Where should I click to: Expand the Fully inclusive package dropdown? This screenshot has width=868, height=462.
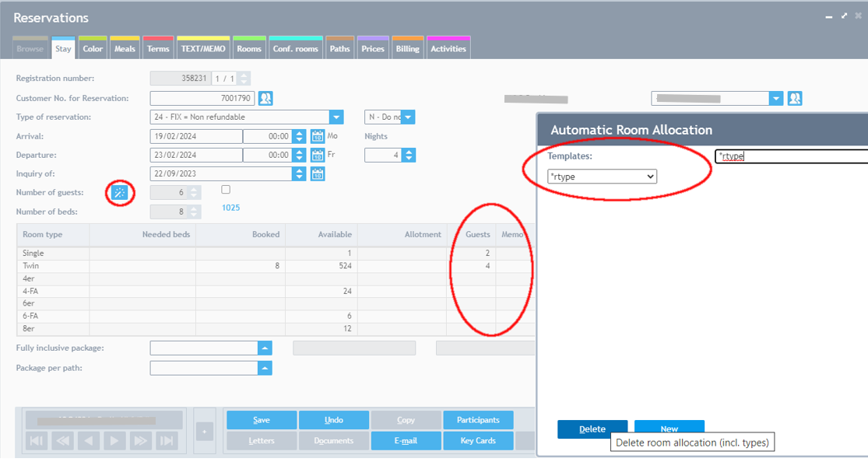click(x=265, y=348)
